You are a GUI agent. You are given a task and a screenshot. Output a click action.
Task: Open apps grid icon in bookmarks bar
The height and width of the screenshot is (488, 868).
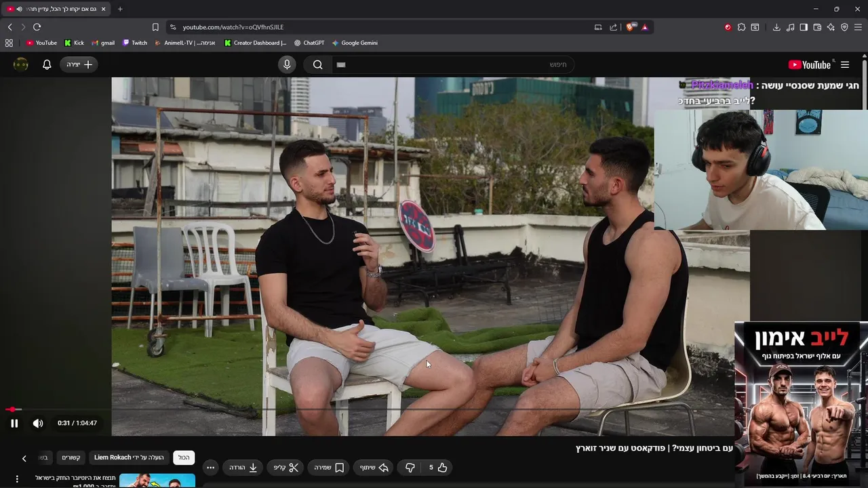[9, 43]
